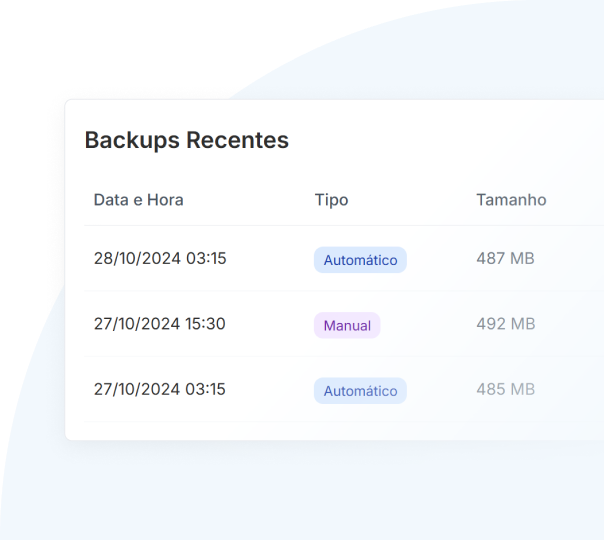Click the Automático badge on the last row

pyautogui.click(x=360, y=391)
